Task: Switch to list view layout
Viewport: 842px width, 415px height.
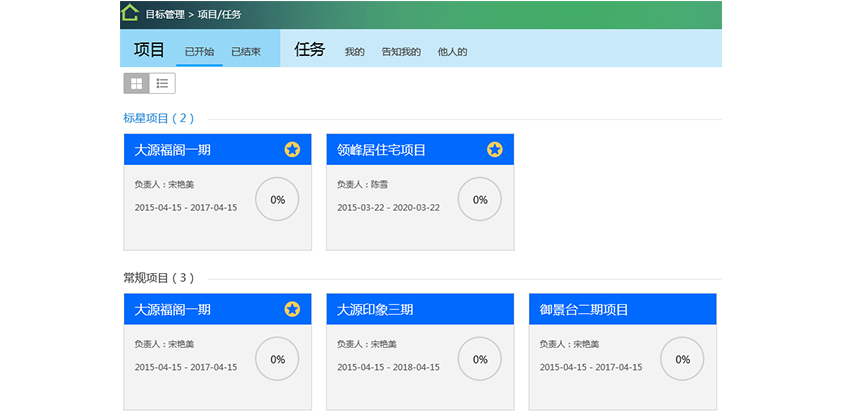Action: [162, 83]
